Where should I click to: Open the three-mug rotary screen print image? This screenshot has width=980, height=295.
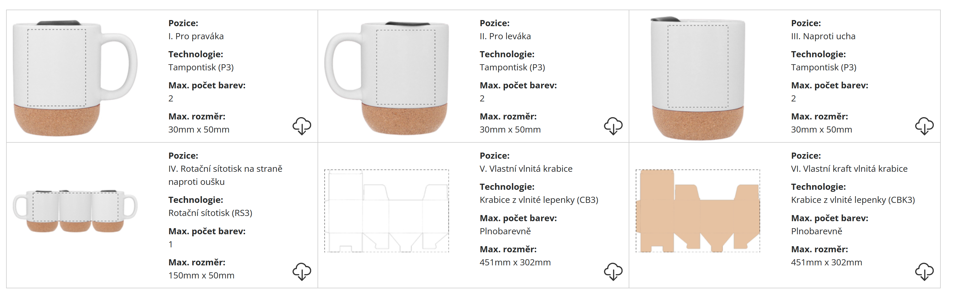pos(75,211)
